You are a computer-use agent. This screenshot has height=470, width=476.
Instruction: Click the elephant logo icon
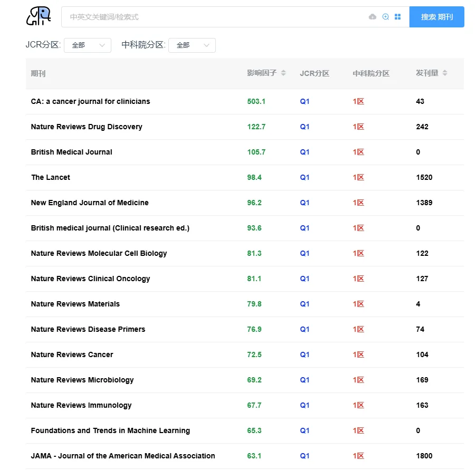coord(39,16)
